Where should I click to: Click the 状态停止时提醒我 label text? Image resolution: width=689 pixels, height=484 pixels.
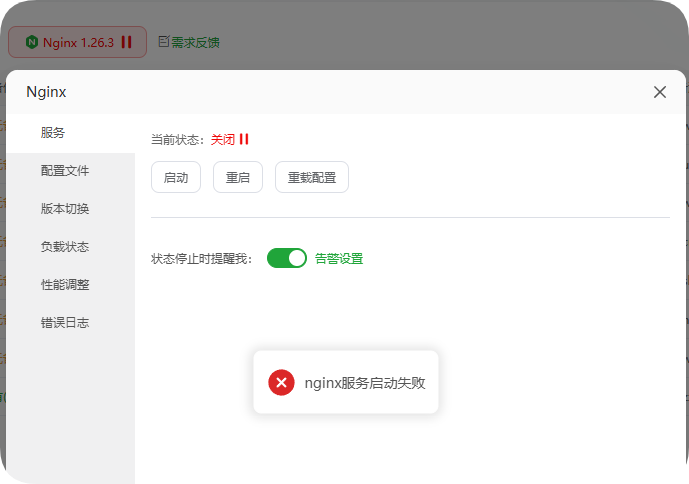(x=201, y=258)
